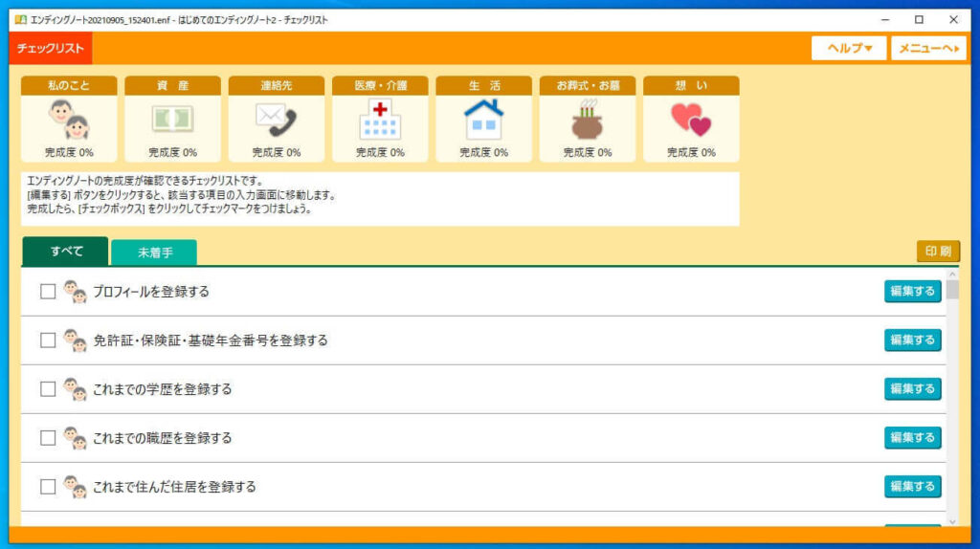Viewport: 980px width, 549px height.
Task: Select the これまで住んだ住居を登録する item text
Action: point(174,487)
